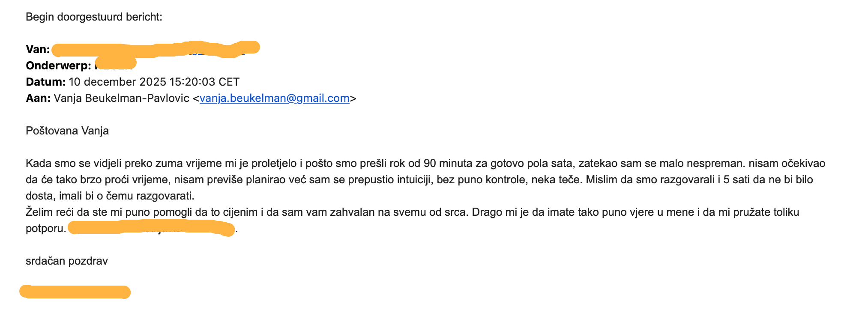The height and width of the screenshot is (316, 868).
Task: Click the line "dosta, imali bi o čemu razgovarati."
Action: tap(110, 196)
